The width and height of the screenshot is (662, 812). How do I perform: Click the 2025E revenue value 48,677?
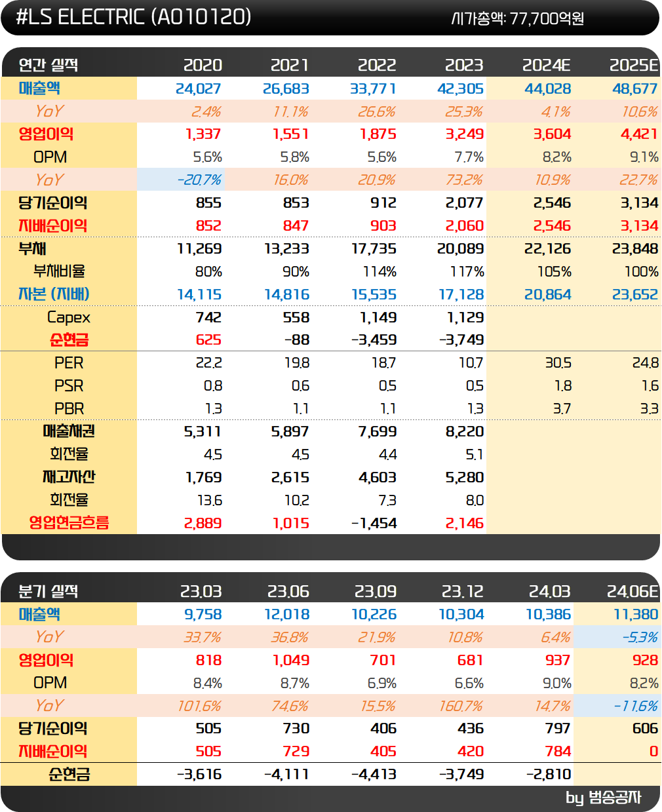[x=634, y=88]
